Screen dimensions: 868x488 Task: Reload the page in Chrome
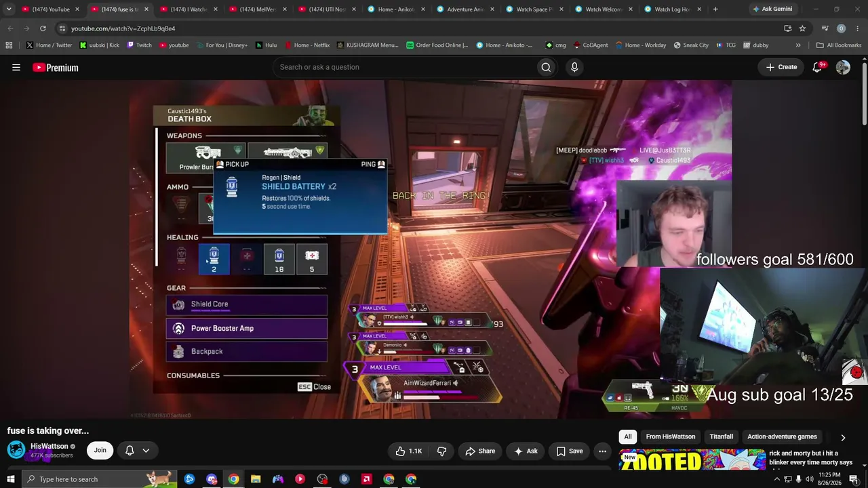click(43, 28)
